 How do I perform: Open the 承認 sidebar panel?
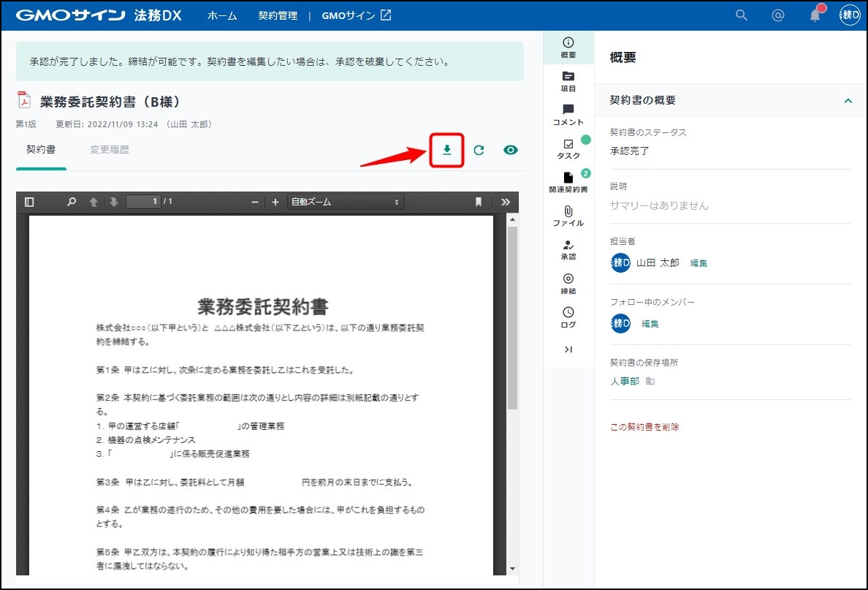tap(568, 251)
